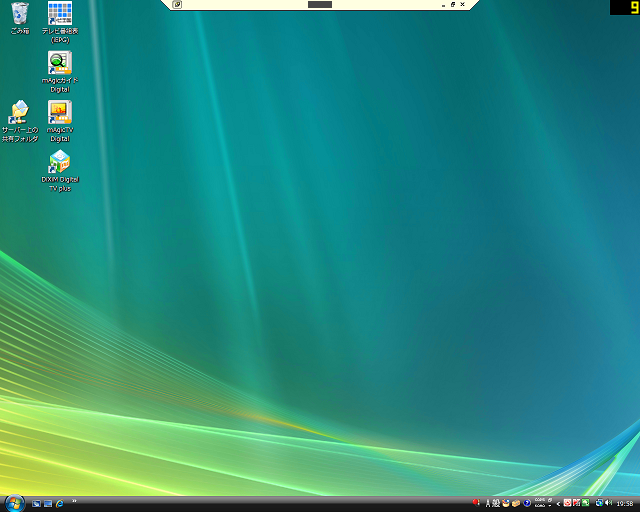Expand the quick launch overflow chevron
Screen dimensions: 640x512
(x=74, y=501)
